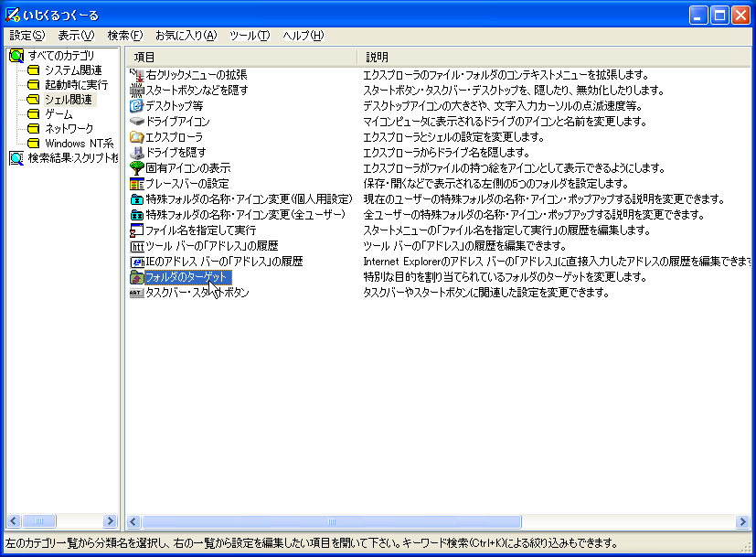Open the 表示(V) menu
Image resolution: width=756 pixels, height=557 pixels.
(76, 35)
